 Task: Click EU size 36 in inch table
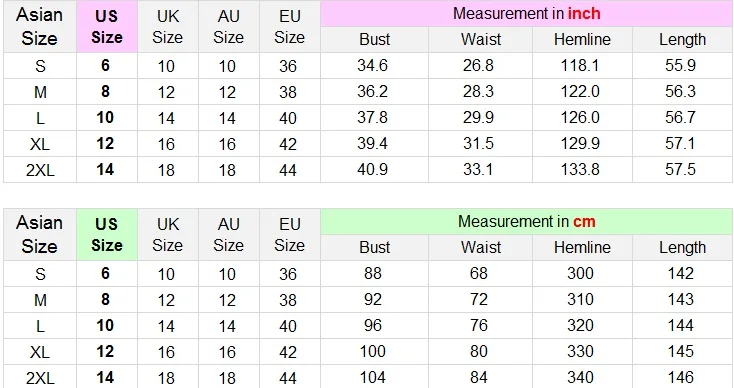click(x=288, y=66)
